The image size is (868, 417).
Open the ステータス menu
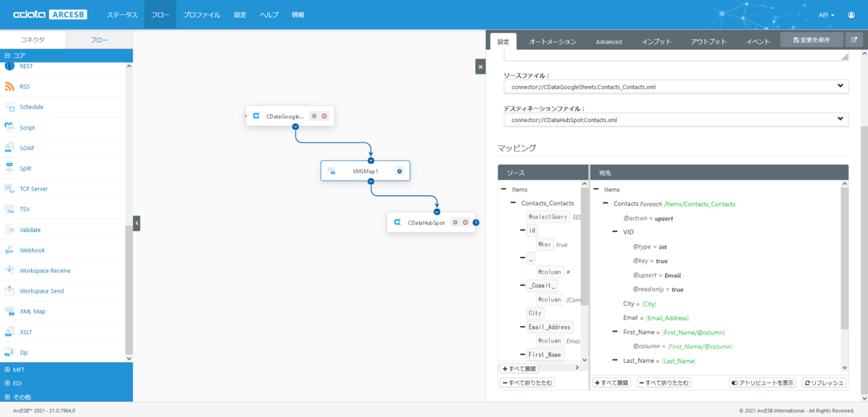tap(122, 14)
